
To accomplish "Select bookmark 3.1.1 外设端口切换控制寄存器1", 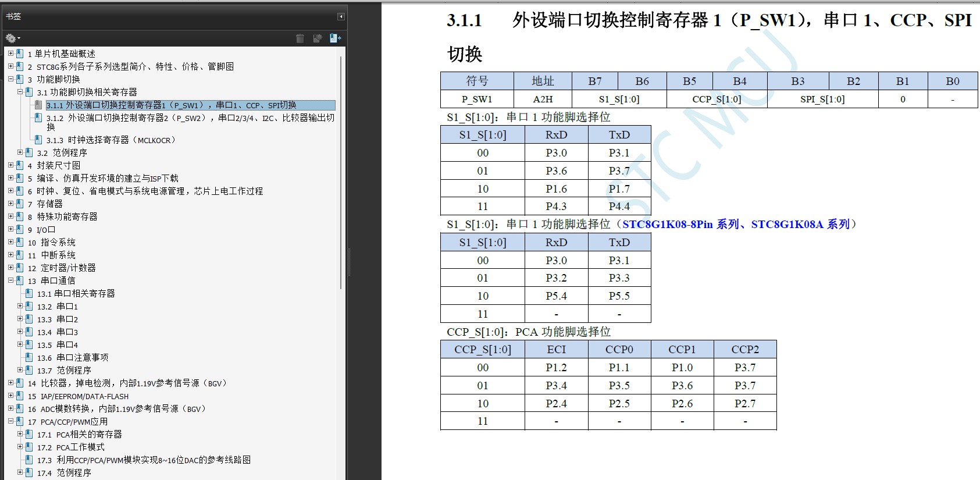I will point(190,105).
